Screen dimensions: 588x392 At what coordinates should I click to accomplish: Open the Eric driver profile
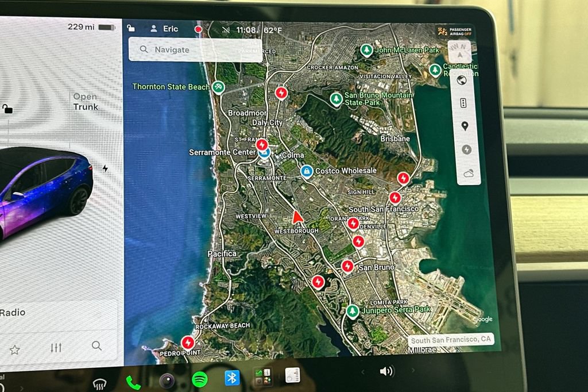[x=164, y=29]
